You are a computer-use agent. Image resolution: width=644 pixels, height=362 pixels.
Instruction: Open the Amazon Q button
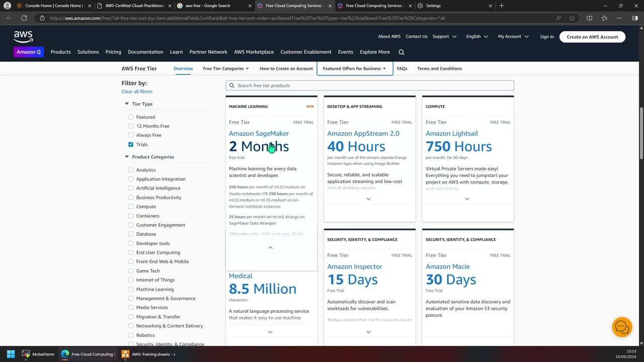point(29,52)
